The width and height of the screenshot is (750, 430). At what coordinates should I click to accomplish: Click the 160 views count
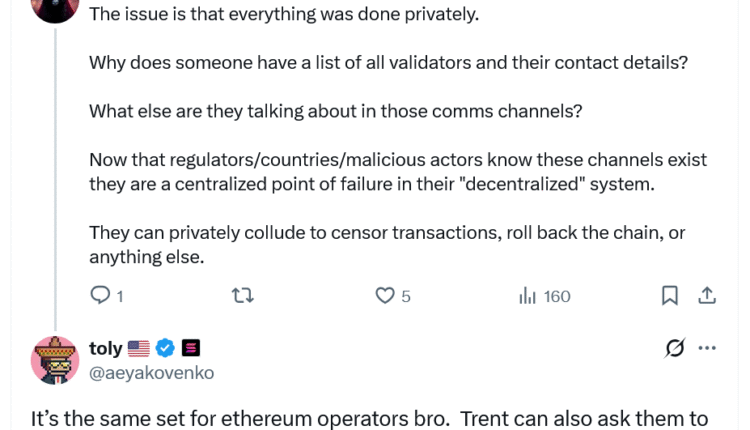(x=556, y=296)
